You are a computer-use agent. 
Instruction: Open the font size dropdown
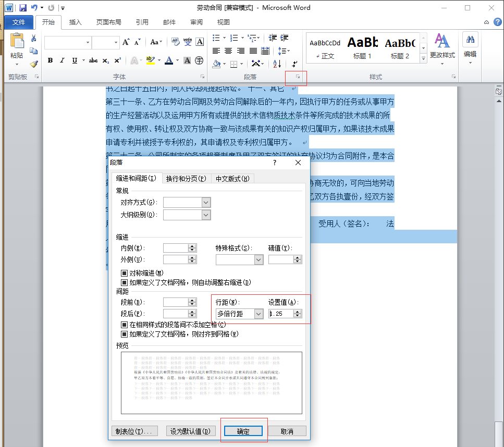(x=116, y=42)
